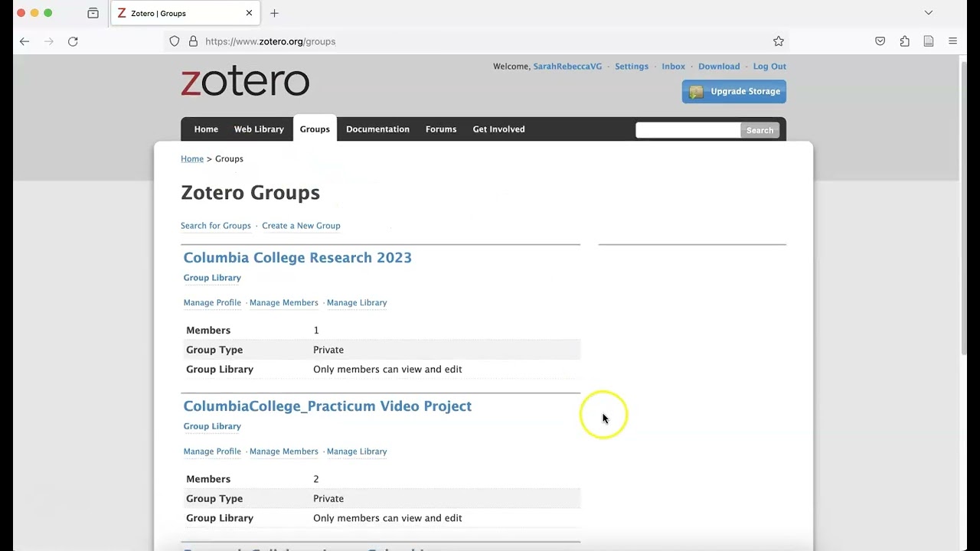
Task: Reload the page with refresh icon
Action: 73,41
